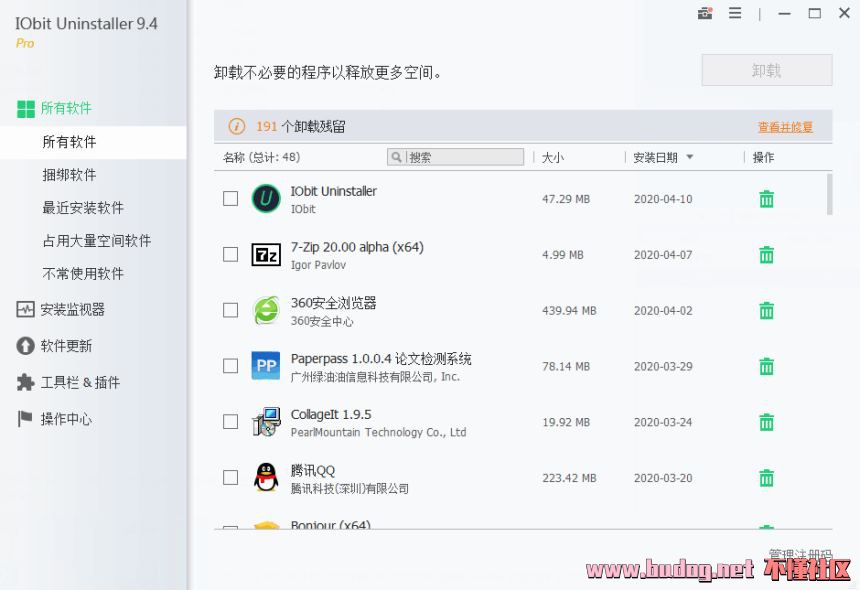Click the 360安全浏览器 program icon

pyautogui.click(x=266, y=310)
